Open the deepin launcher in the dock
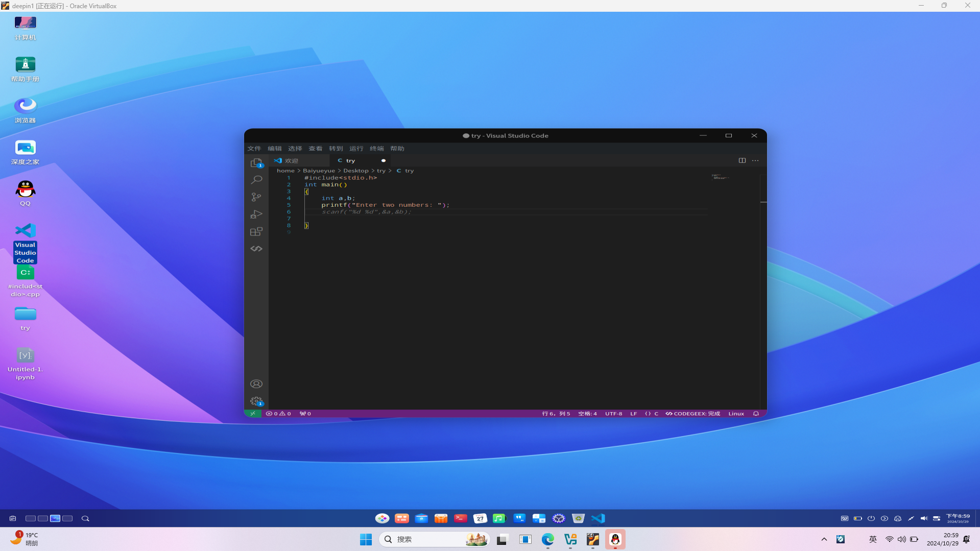This screenshot has width=980, height=551. point(382,518)
